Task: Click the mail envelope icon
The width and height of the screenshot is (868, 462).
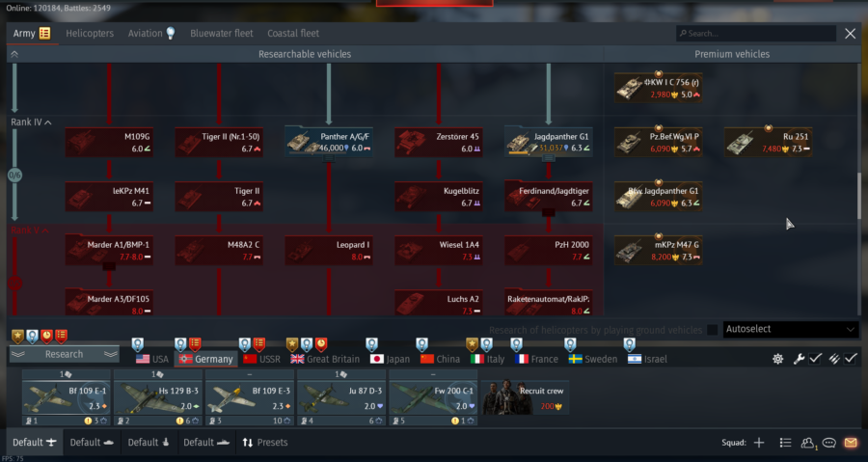Action: [x=850, y=443]
